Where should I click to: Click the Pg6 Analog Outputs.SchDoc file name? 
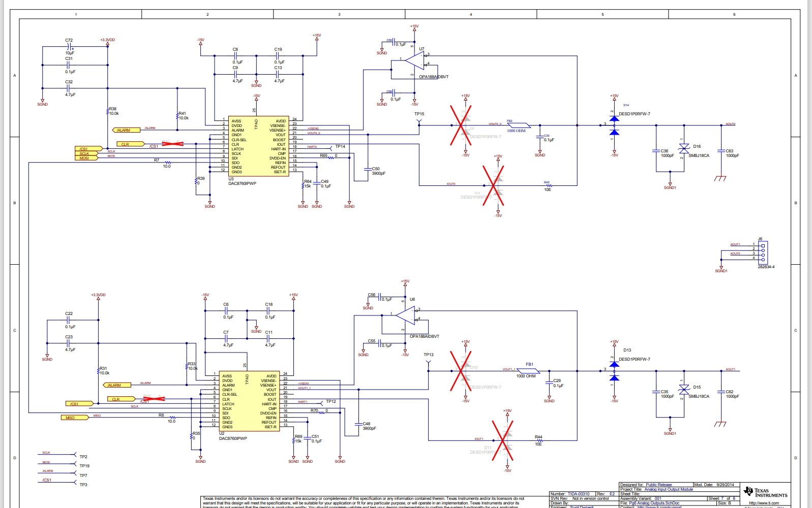point(654,503)
